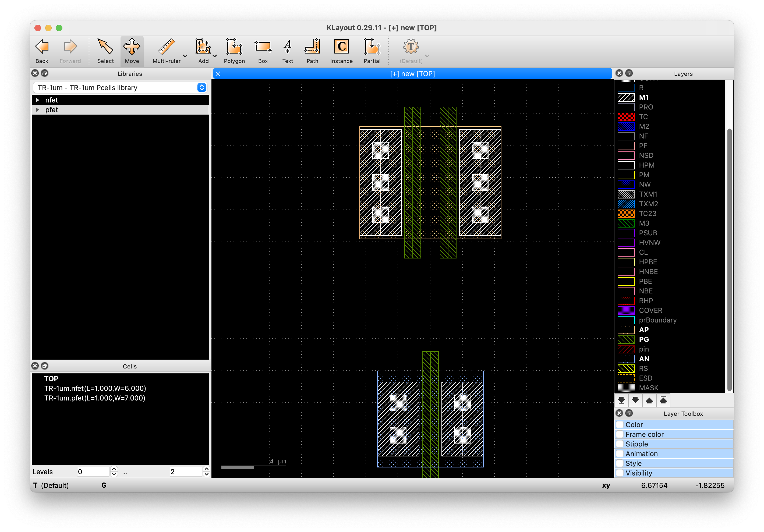The width and height of the screenshot is (764, 532).
Task: Pick the Path drawing tool
Action: pos(312,51)
